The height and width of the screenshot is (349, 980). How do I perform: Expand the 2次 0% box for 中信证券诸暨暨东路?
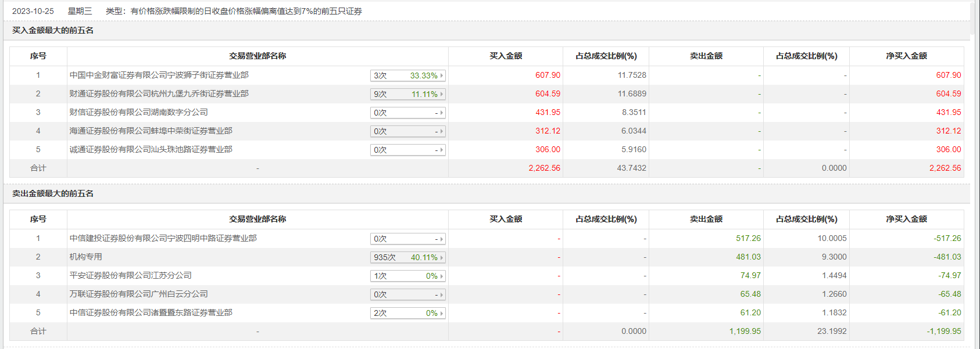point(407,313)
